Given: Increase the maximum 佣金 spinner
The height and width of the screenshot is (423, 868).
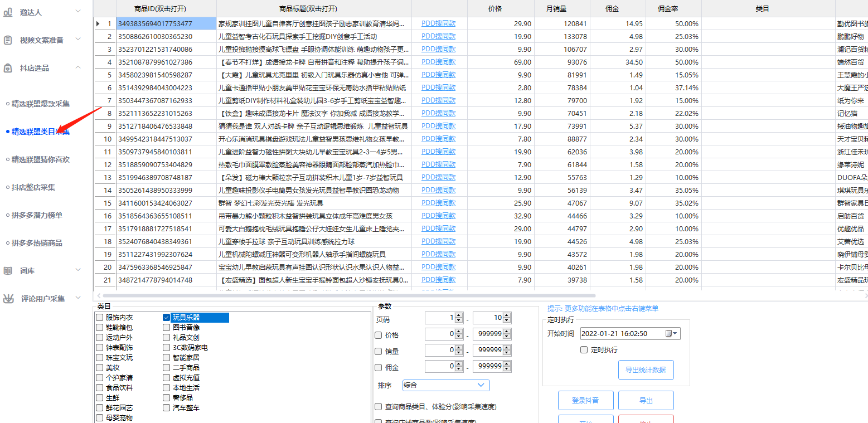Looking at the screenshot, I should (507, 363).
